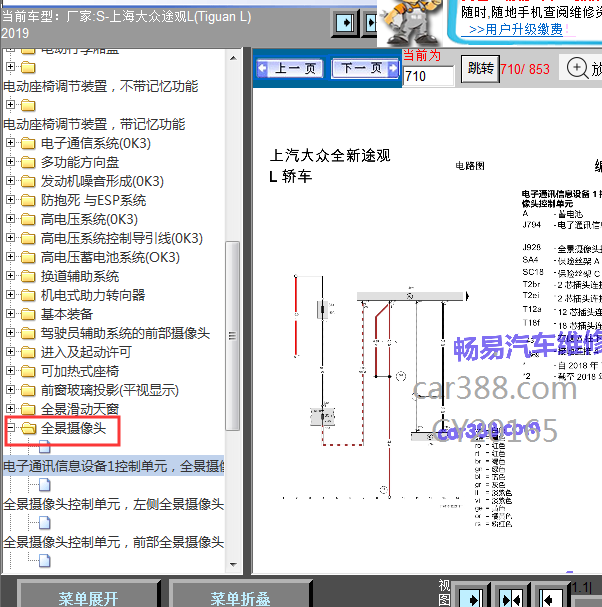The image size is (602, 607).
Task: Go to next page with 下一页
Action: pos(365,69)
